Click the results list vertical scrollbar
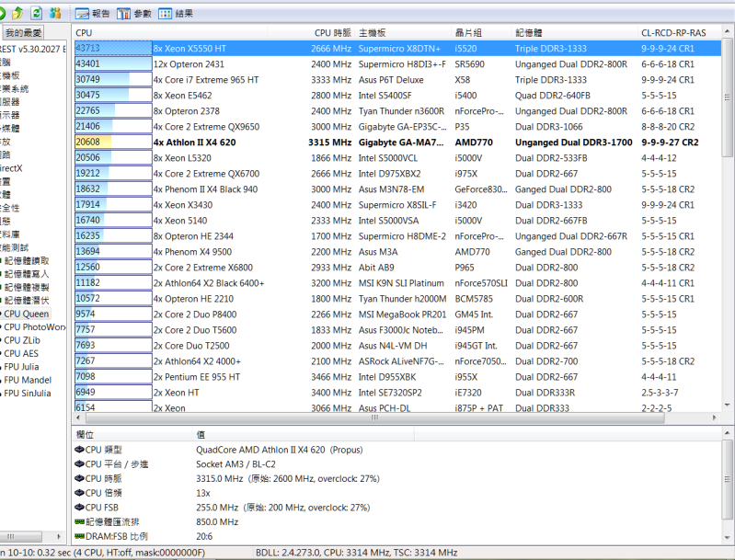The image size is (735, 560). [727, 230]
